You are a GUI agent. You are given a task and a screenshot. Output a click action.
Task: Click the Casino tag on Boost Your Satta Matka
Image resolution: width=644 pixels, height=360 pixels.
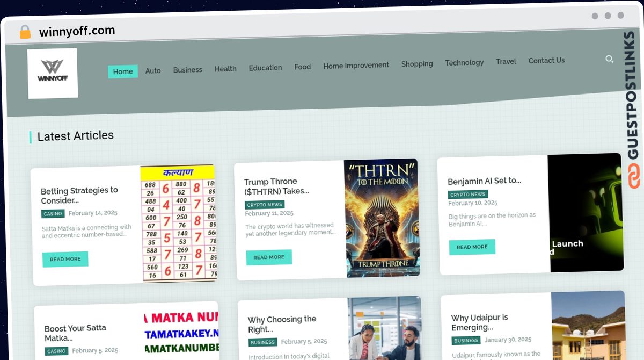pyautogui.click(x=56, y=351)
